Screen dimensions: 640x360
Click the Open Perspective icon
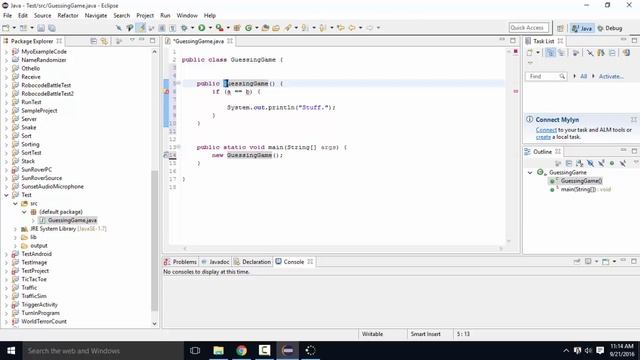click(x=560, y=28)
